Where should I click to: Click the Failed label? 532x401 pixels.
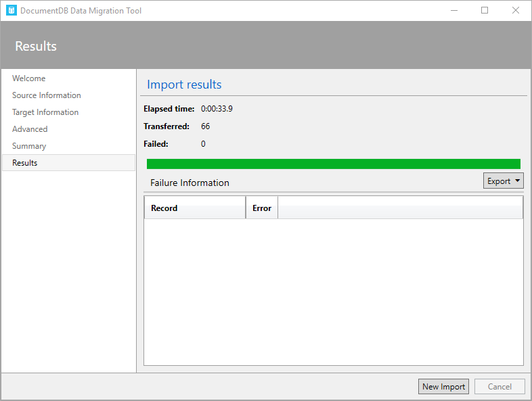(156, 144)
